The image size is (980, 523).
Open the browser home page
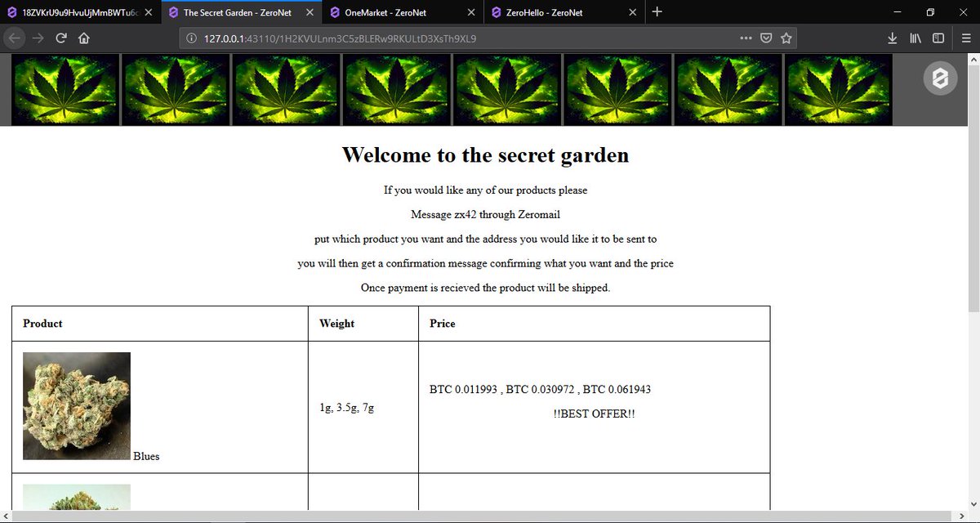coord(84,38)
